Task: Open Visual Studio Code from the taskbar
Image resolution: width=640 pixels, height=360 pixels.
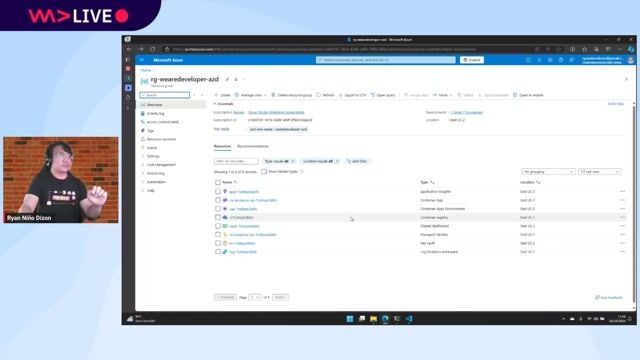Action: (409, 319)
